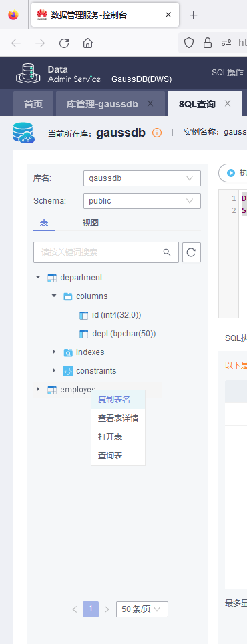
Task: Switch to the 库管理-gaussdb tab
Action: [102, 104]
